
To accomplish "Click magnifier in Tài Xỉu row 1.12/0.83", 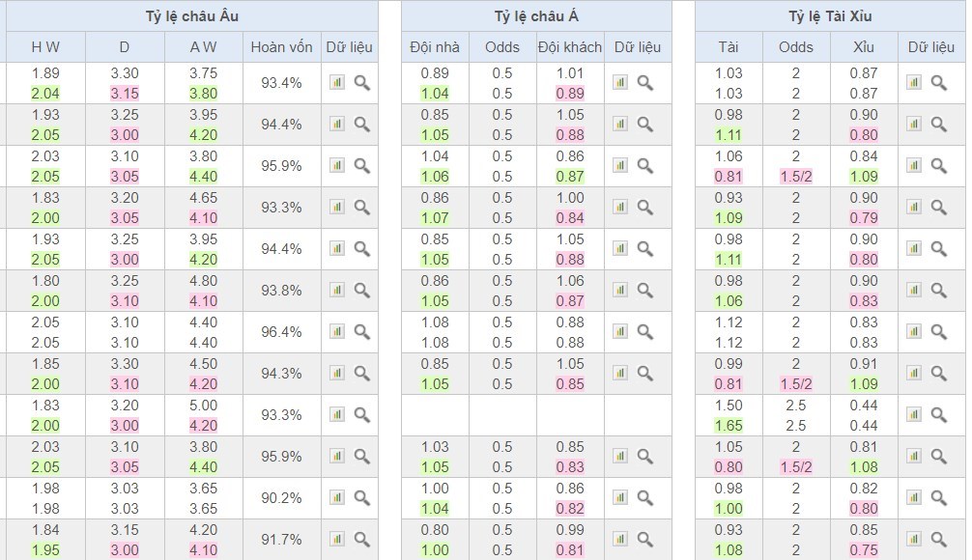I will [x=939, y=332].
